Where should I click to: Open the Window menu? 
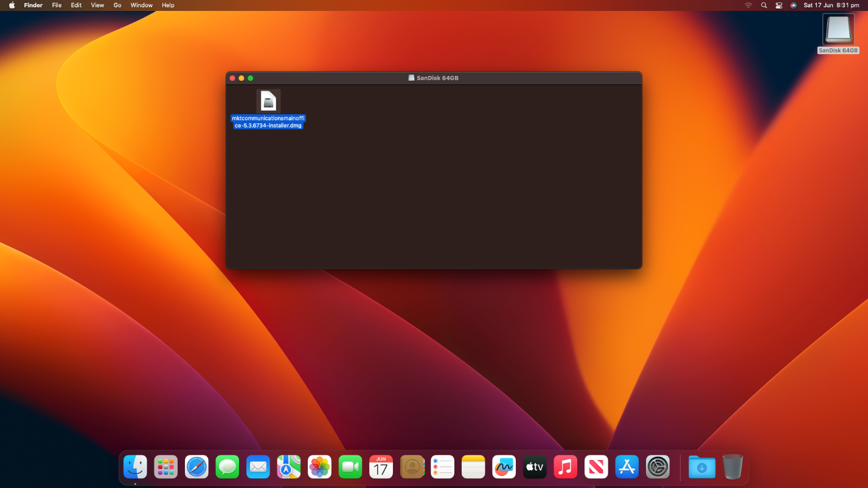pyautogui.click(x=142, y=5)
